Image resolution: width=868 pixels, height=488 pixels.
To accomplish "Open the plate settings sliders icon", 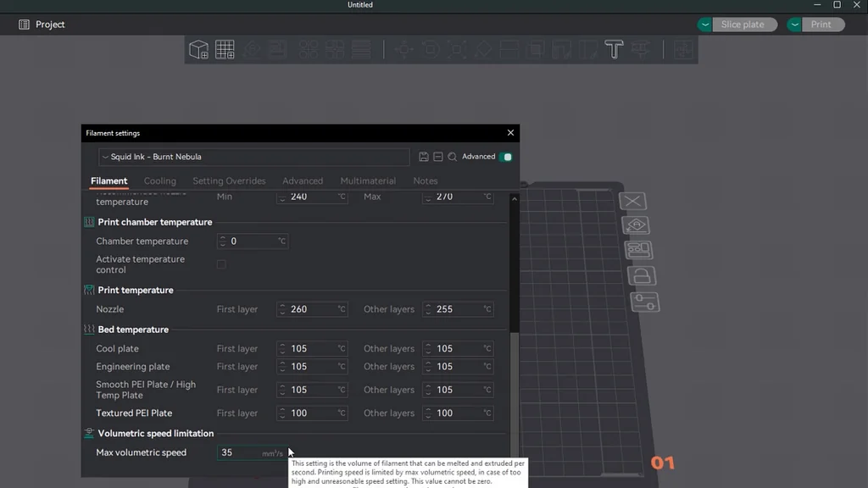I will click(x=645, y=302).
